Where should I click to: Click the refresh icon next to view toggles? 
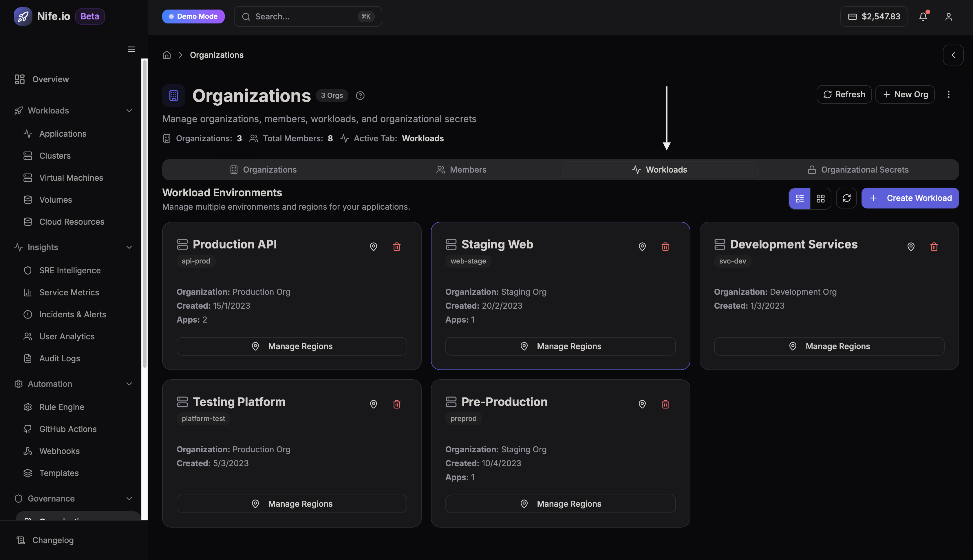coord(846,198)
